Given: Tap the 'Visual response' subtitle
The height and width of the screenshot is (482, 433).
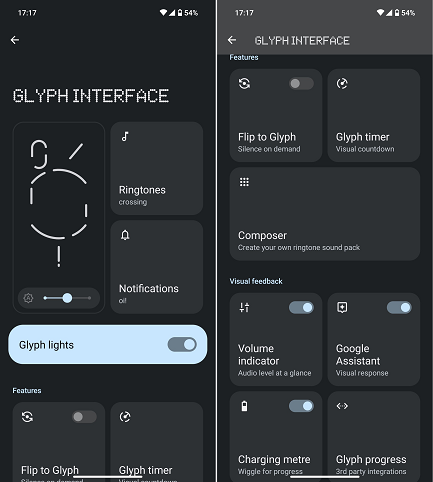Looking at the screenshot, I should pos(362,373).
